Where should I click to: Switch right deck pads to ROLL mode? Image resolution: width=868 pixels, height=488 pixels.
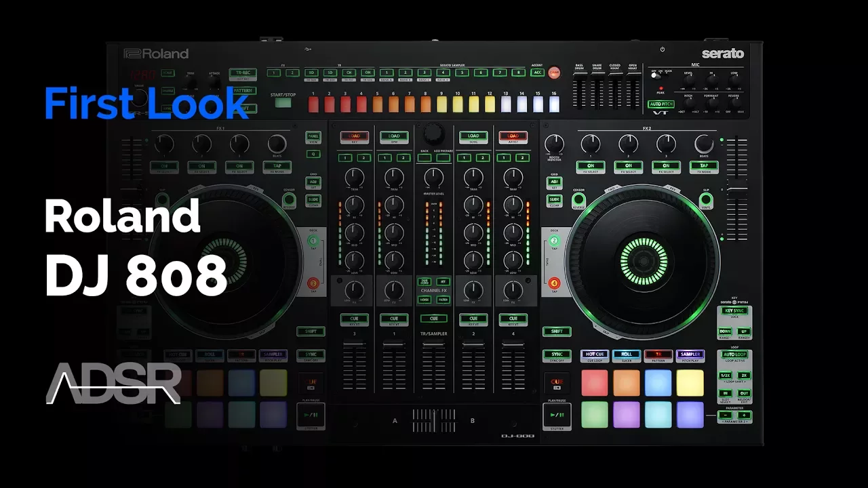627,354
